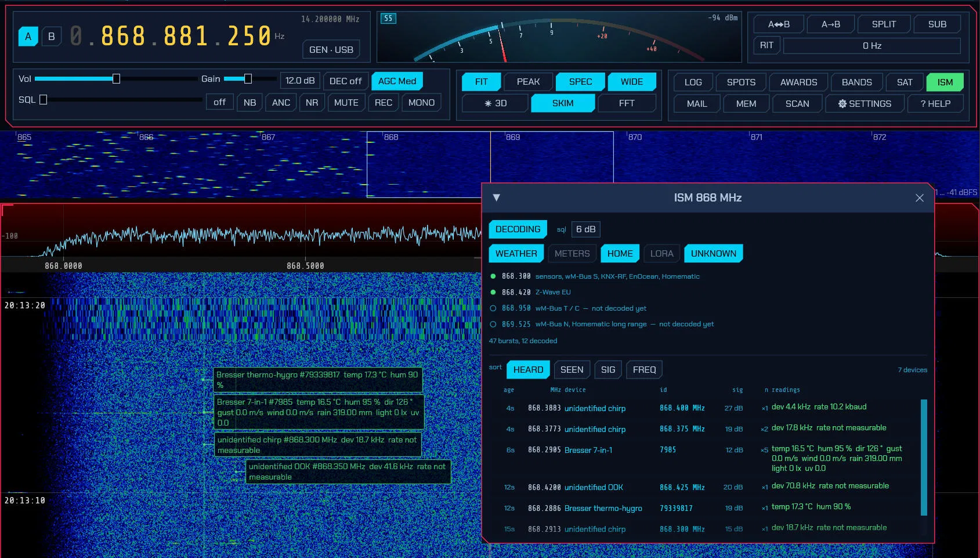Screen dimensions: 980x558
Task: Toggle the WEATHER decoder filter
Action: pos(516,254)
